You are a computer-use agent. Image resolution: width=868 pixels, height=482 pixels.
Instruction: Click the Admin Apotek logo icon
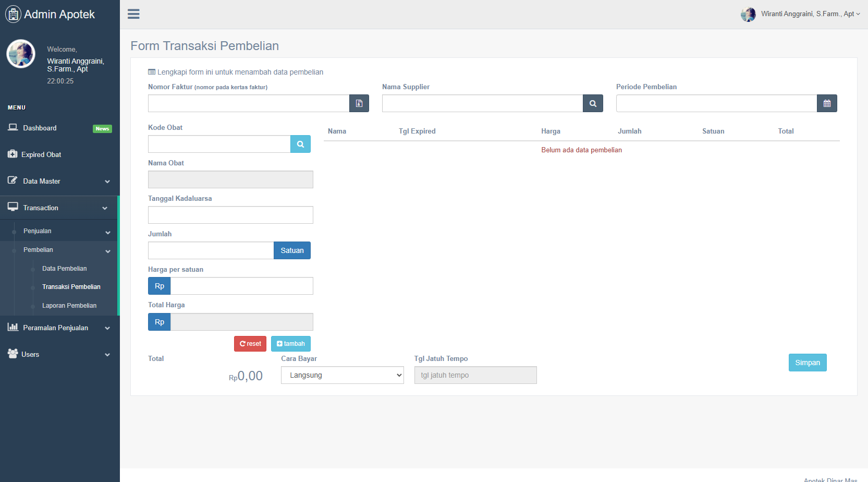tap(13, 14)
